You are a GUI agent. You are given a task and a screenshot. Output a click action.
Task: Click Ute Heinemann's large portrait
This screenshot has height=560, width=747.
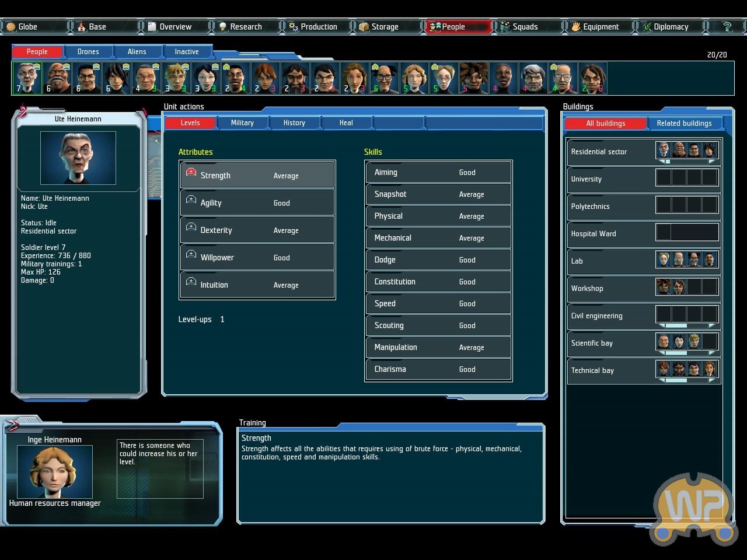pyautogui.click(x=78, y=158)
